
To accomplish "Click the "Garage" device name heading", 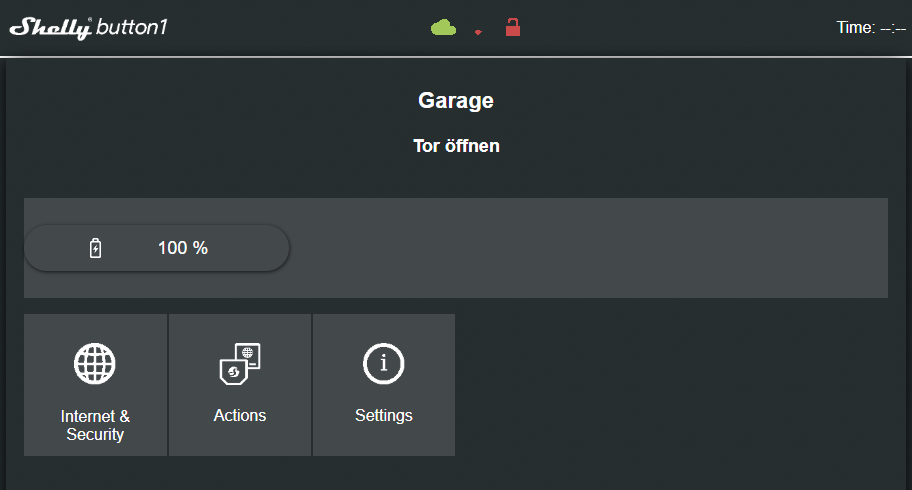I will click(456, 101).
